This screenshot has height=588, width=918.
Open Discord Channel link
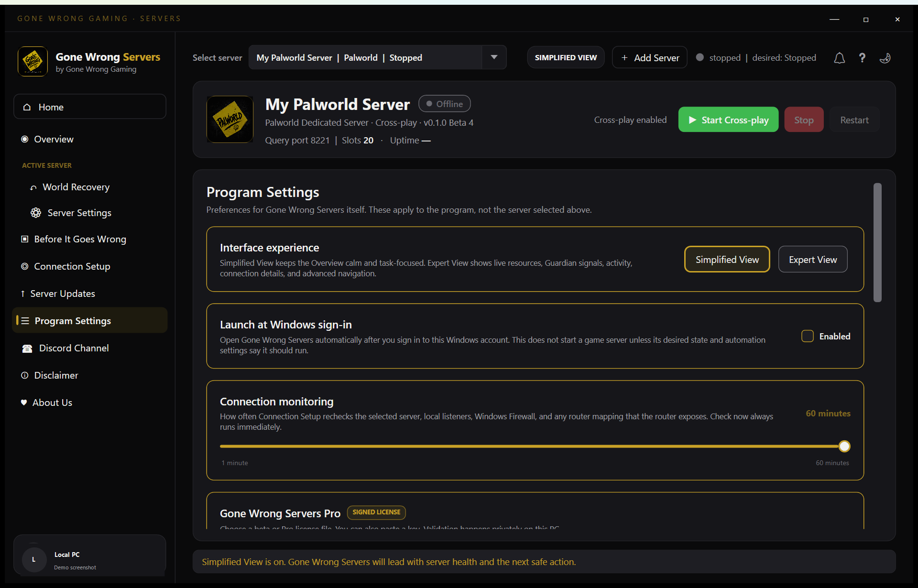90,348
